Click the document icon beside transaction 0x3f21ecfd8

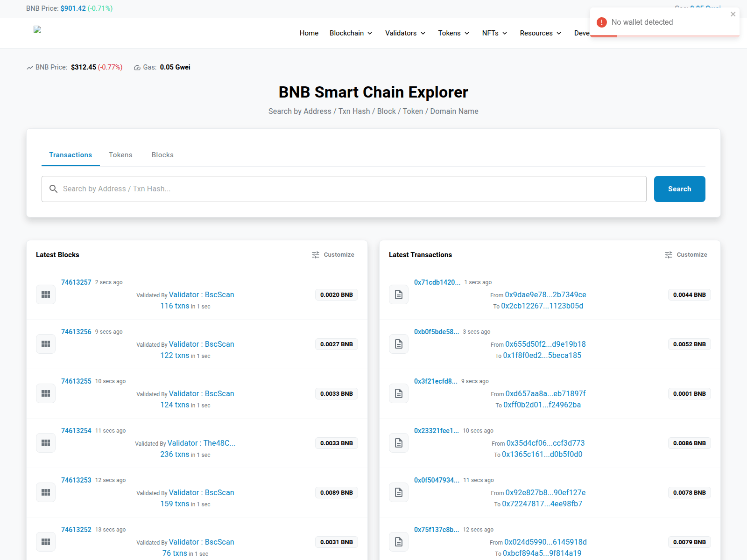coord(399,393)
